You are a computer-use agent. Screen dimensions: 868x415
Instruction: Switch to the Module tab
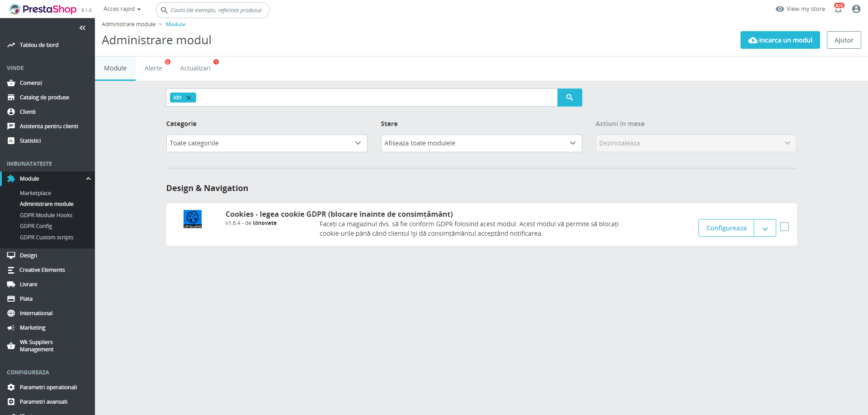coord(115,68)
